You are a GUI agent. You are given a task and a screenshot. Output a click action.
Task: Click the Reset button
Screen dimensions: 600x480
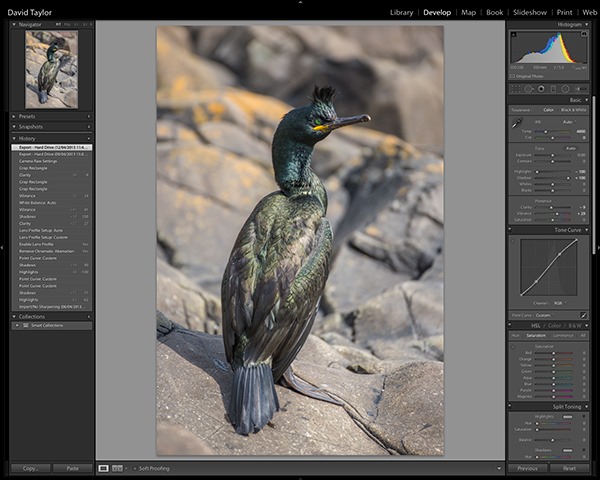click(x=569, y=468)
